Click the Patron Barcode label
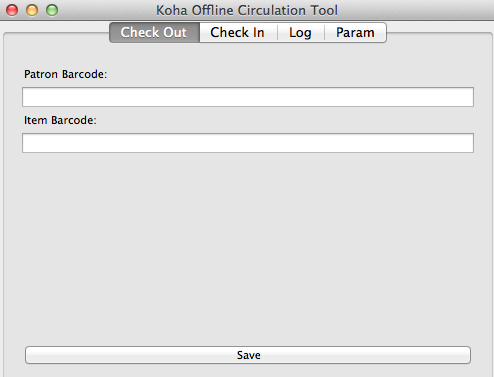 point(66,74)
